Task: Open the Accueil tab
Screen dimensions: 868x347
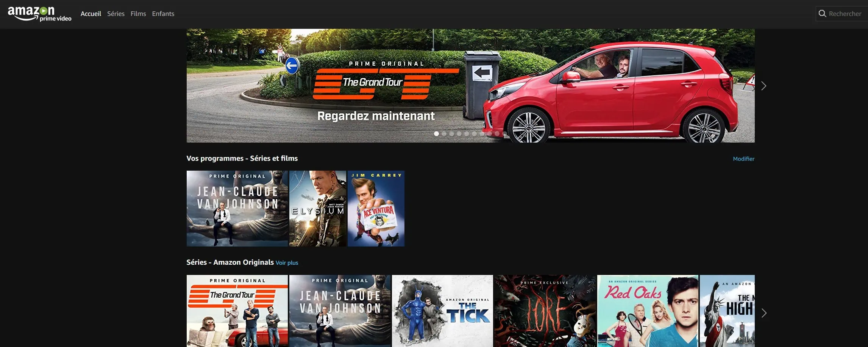Action: coord(91,14)
